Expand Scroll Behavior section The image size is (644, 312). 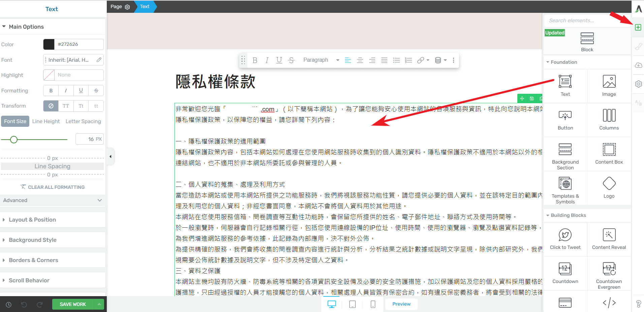coord(53,280)
